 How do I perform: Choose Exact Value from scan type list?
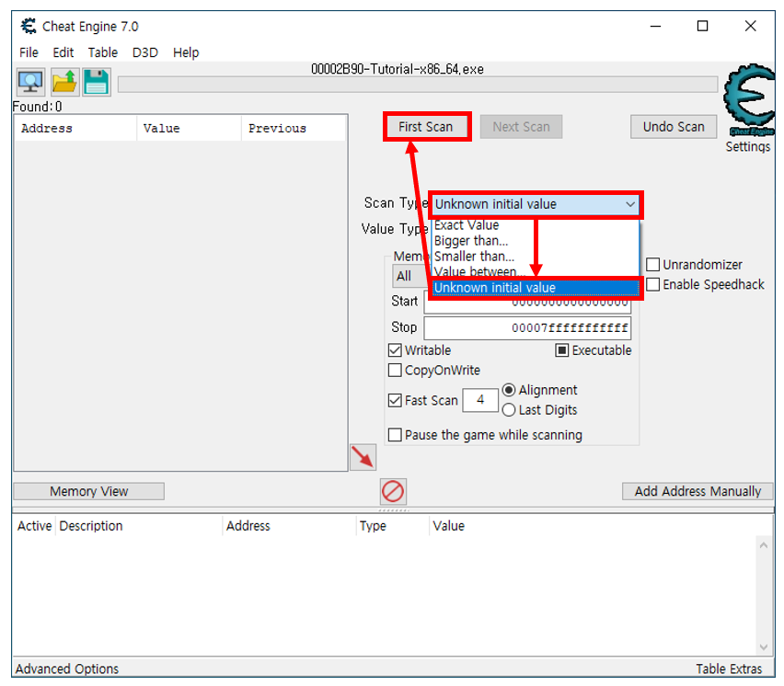coord(535,225)
